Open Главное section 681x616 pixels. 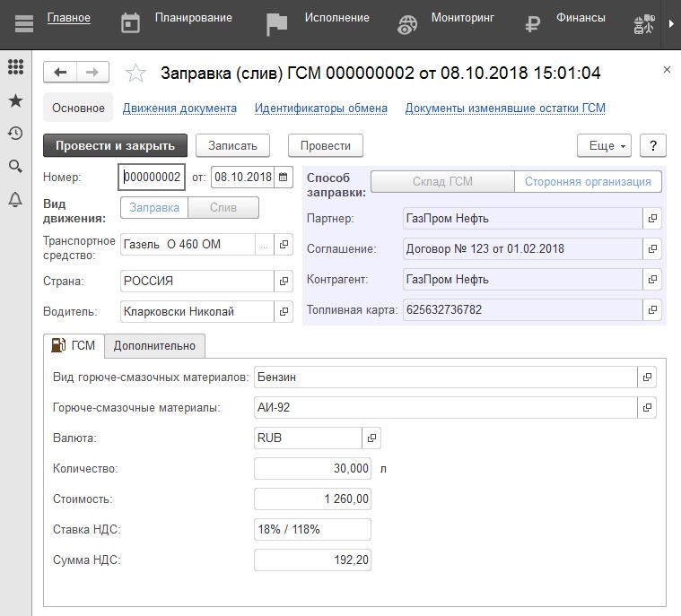tap(68, 18)
